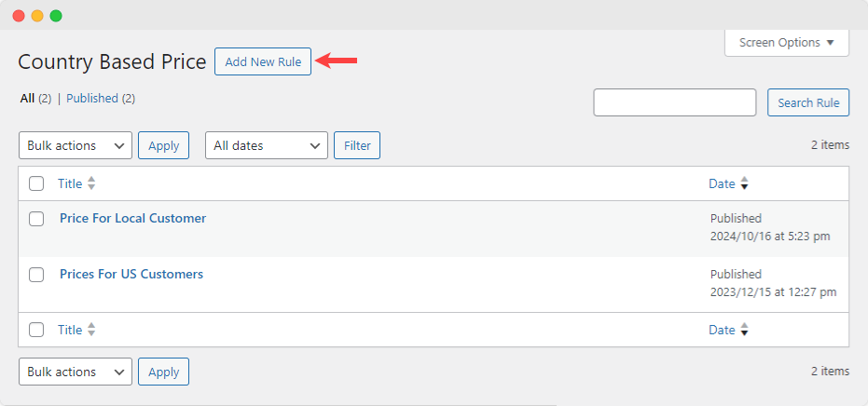This screenshot has width=868, height=406.
Task: Open the Price For Local Customer rule
Action: pos(132,218)
